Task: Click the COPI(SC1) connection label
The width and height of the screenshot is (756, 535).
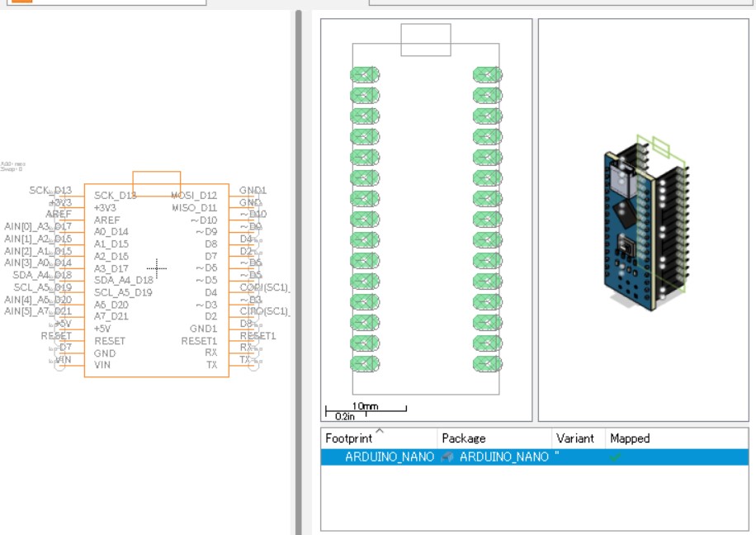Action: (x=265, y=287)
